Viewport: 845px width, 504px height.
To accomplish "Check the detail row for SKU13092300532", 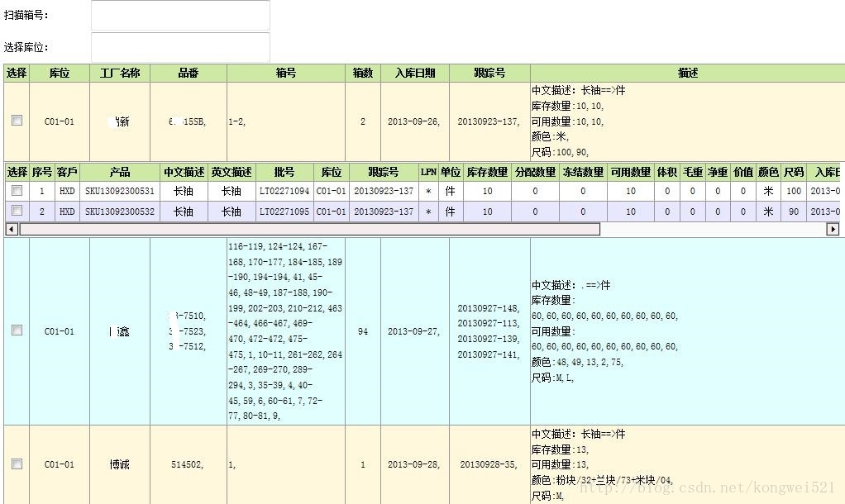I will (17, 211).
